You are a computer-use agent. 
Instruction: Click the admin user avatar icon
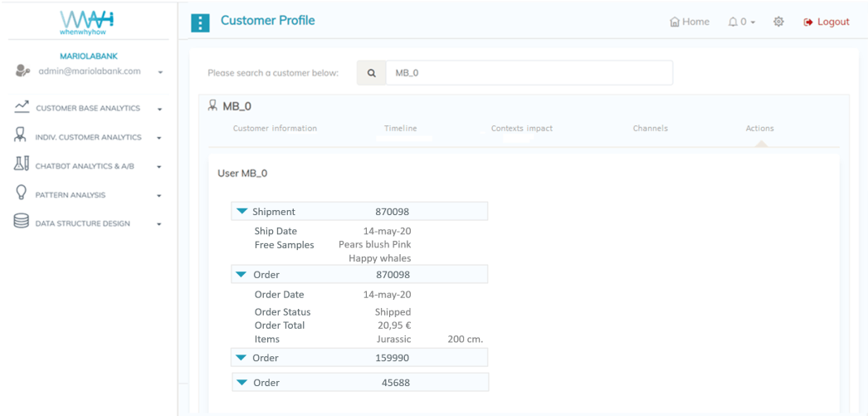tap(22, 71)
